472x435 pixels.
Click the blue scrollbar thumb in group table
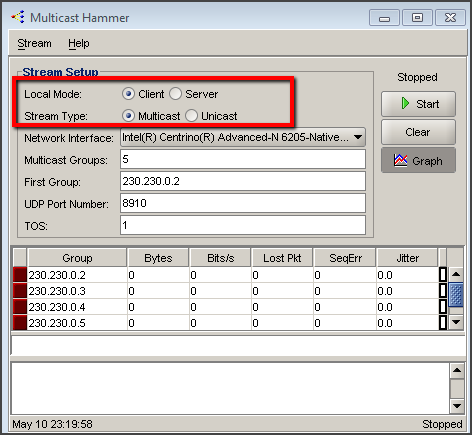click(456, 294)
